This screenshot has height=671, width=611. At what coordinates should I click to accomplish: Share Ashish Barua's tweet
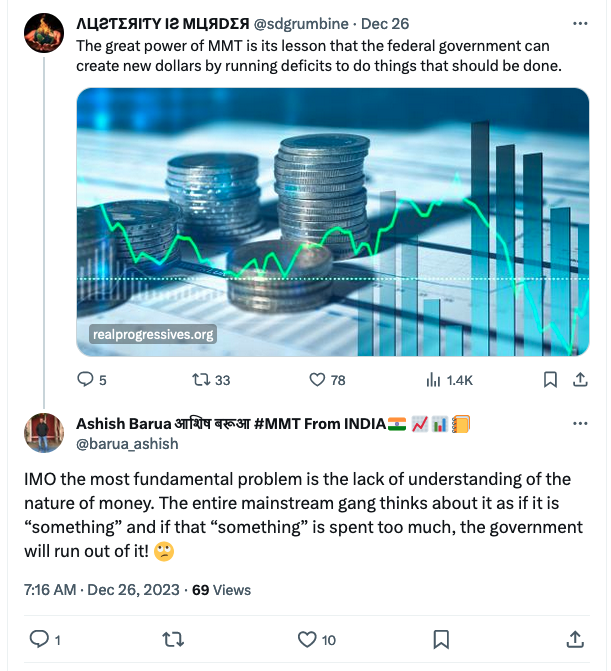(576, 638)
